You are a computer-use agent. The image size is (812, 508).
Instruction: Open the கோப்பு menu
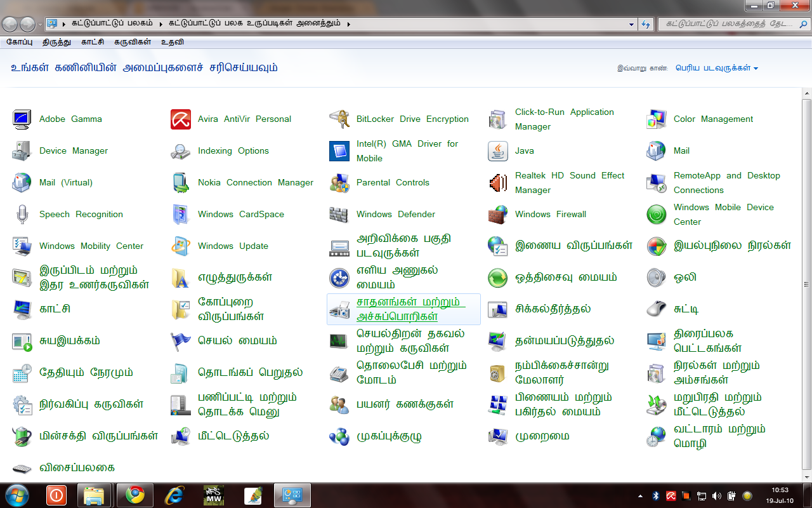[19, 42]
